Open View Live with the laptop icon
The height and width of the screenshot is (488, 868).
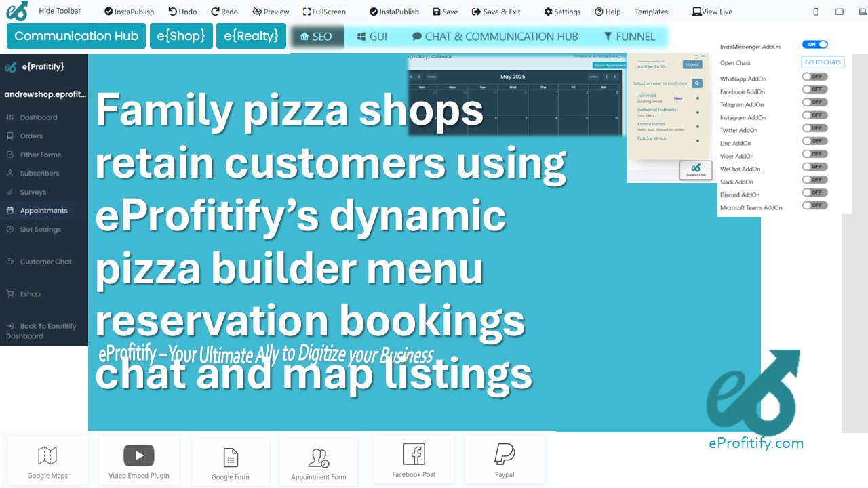tap(712, 12)
